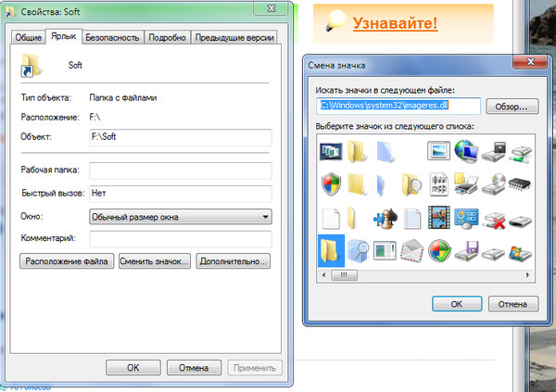Click the 'Объект' field containing F:\Soft
556x392 pixels.
click(x=181, y=137)
